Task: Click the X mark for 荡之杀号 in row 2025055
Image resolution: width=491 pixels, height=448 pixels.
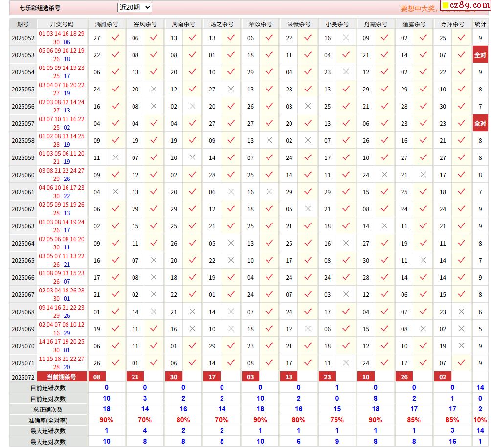Action: [x=231, y=89]
